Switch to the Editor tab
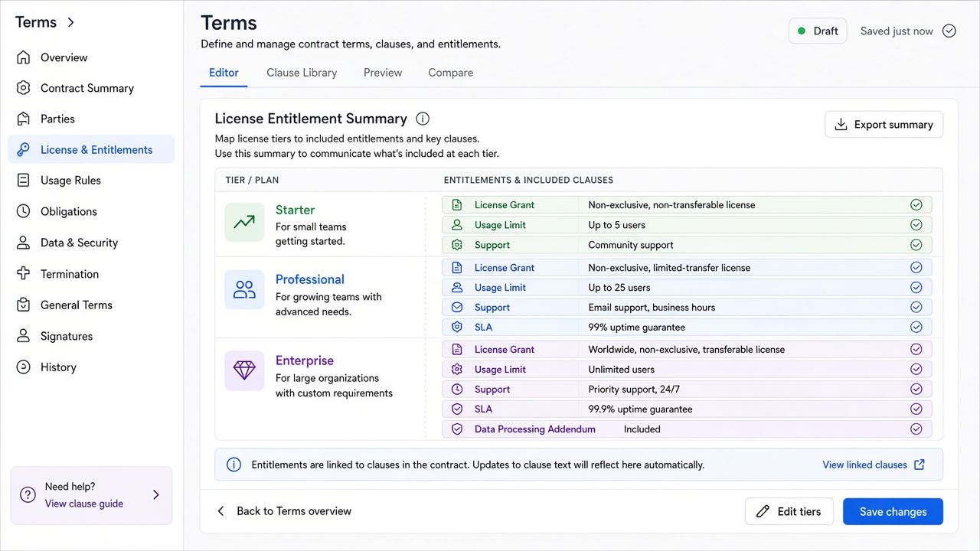This screenshot has height=551, width=980. (x=224, y=73)
